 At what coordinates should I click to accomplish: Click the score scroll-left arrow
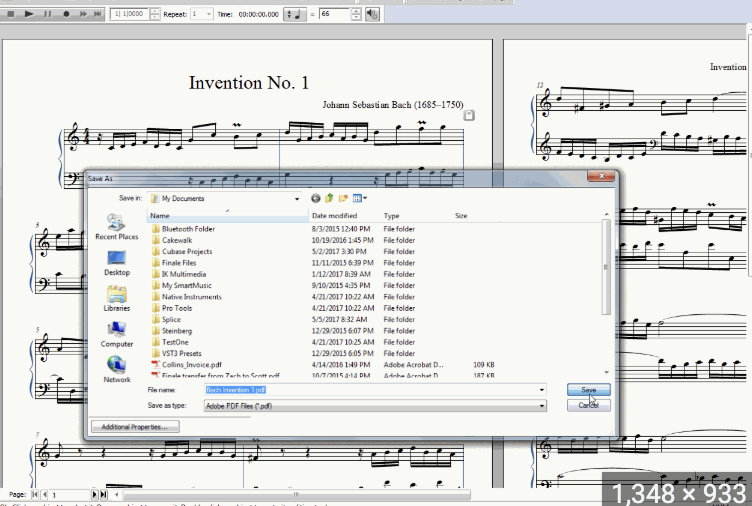117,494
